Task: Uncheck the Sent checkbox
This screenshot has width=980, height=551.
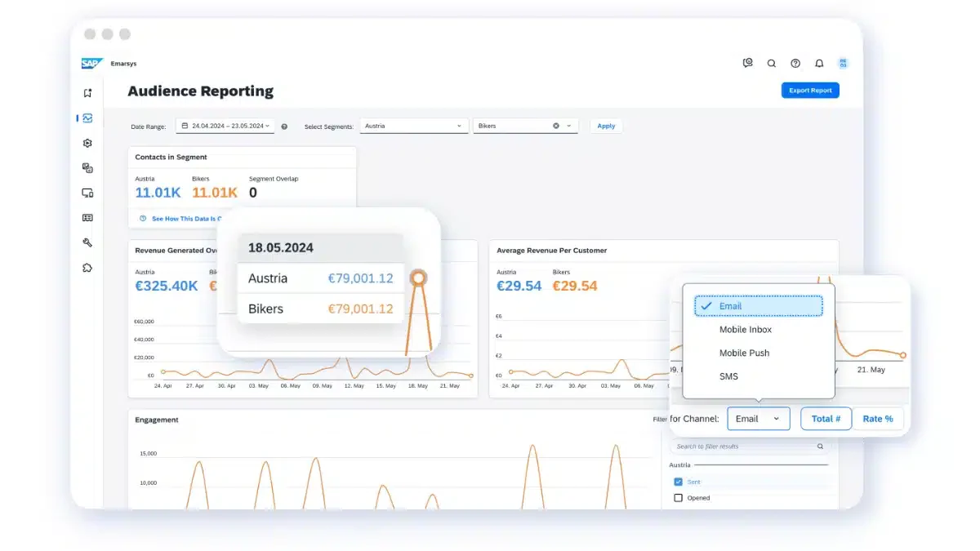Action: click(x=678, y=482)
